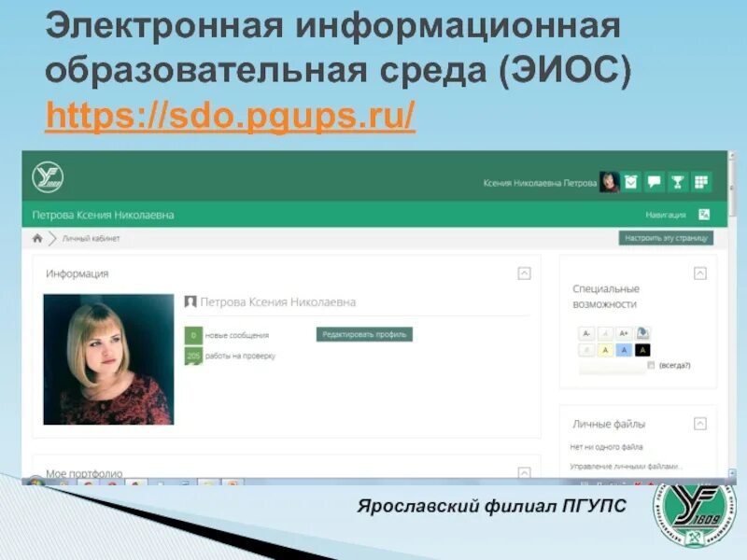
Task: Open the grid apps menu icon
Action: tap(701, 182)
